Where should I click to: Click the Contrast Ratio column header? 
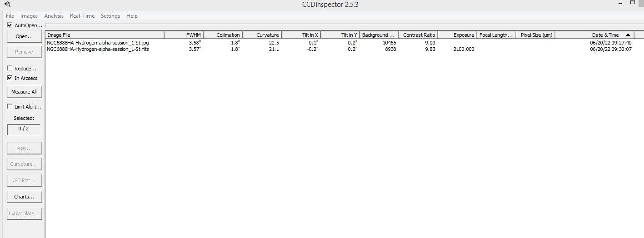[x=418, y=35]
